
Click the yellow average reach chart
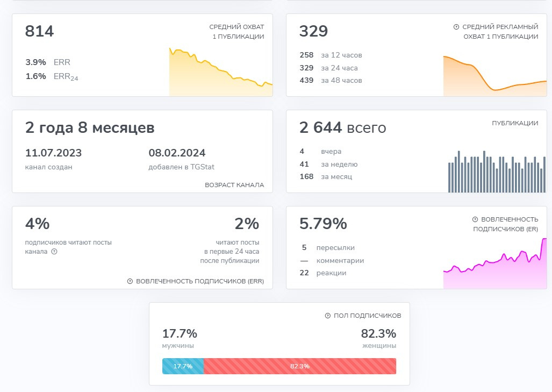(x=221, y=72)
